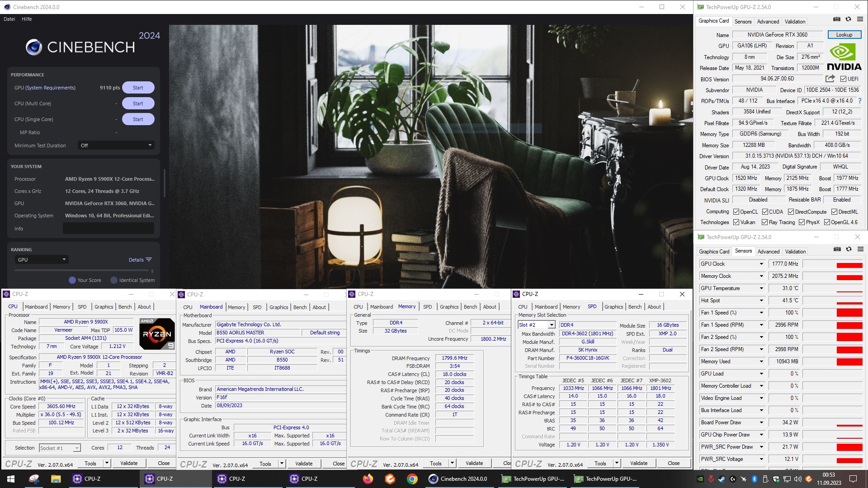Open the Minimum Test Duration dropdown
The image size is (868, 488).
pos(116,145)
